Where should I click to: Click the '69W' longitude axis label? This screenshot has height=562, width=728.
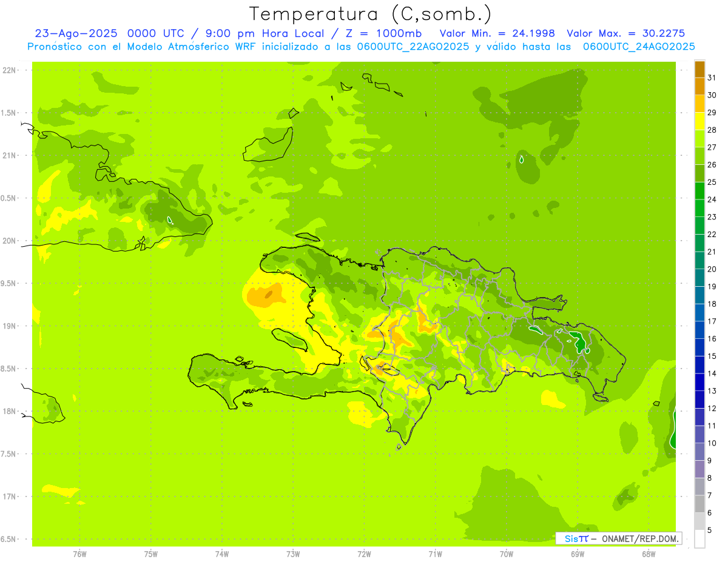[578, 554]
